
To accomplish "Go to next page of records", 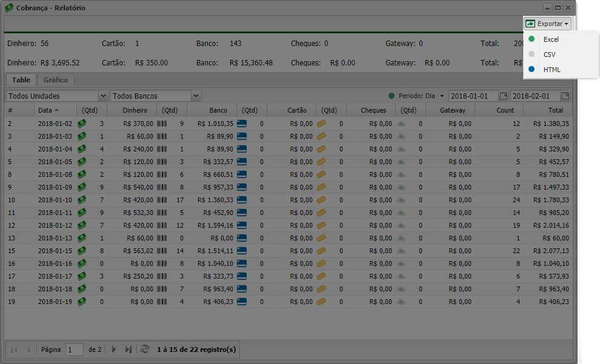I will 113,349.
